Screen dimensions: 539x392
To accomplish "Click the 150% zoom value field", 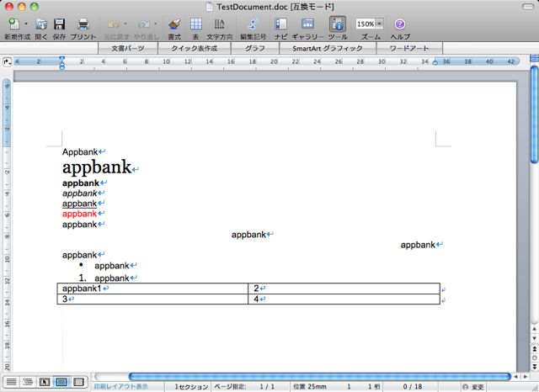I will tap(365, 24).
